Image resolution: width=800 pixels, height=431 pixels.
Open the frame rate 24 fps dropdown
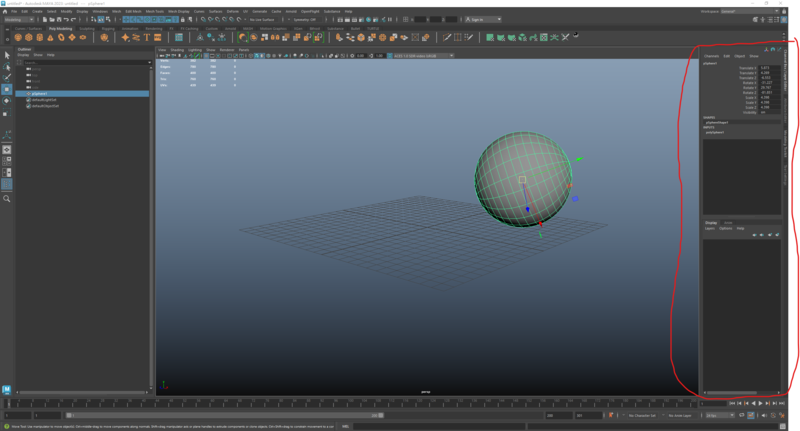pyautogui.click(x=718, y=414)
